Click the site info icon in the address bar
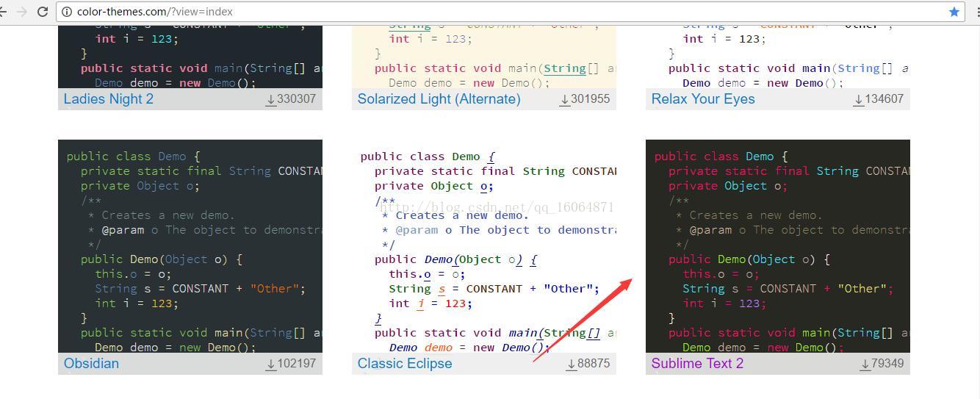Viewport: 980px width, 399px height. (x=67, y=12)
